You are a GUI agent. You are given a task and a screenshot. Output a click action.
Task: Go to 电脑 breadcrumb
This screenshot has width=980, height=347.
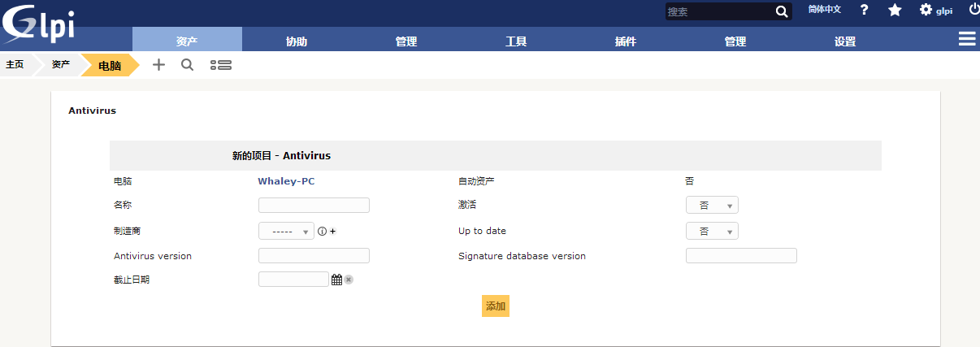coord(110,66)
